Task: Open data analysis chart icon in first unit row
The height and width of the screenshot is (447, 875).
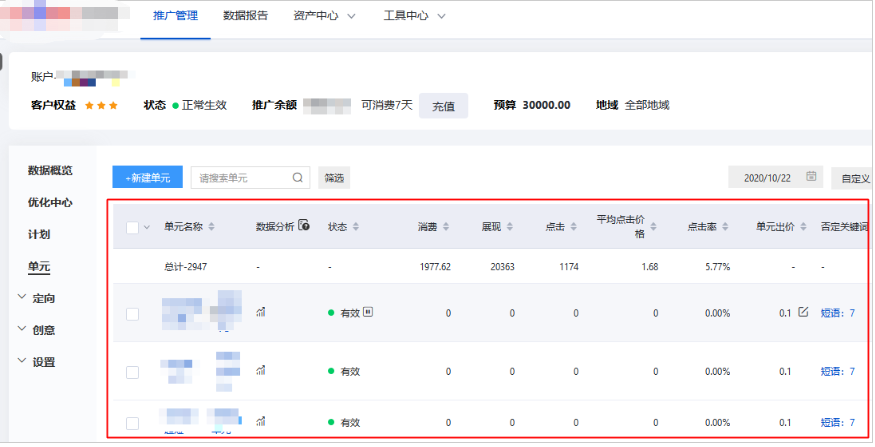Action: click(x=261, y=312)
